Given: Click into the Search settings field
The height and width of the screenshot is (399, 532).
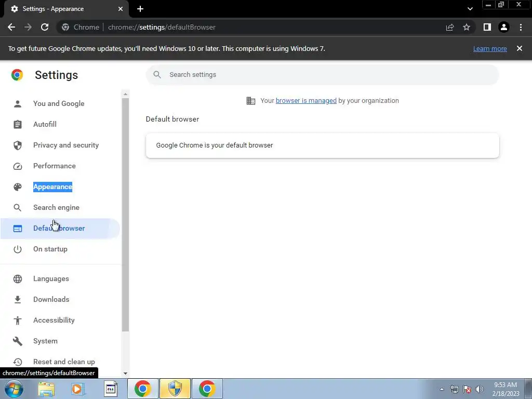Looking at the screenshot, I should click(322, 75).
